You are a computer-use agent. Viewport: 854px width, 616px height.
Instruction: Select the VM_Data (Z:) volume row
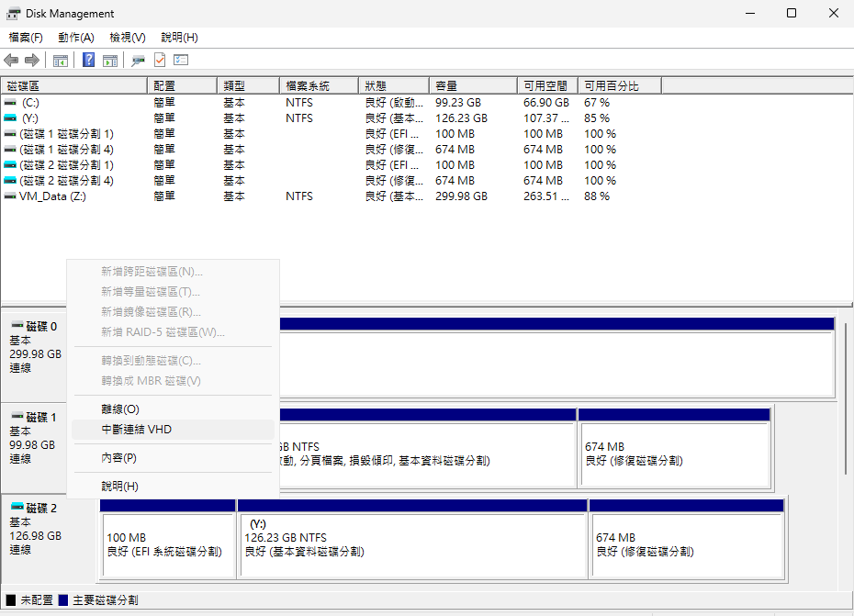(x=53, y=196)
